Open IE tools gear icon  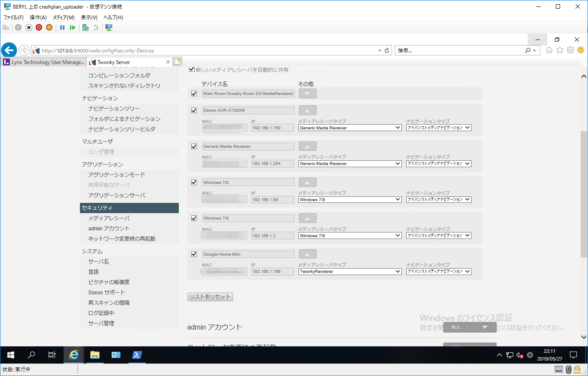[x=570, y=50]
